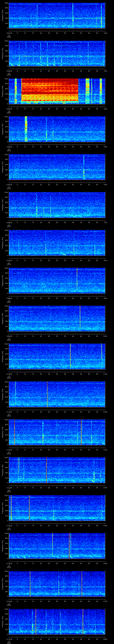Select the spectrogram panel starting at 2:06:00
The image size is (114, 644).
pyautogui.click(x=57, y=205)
